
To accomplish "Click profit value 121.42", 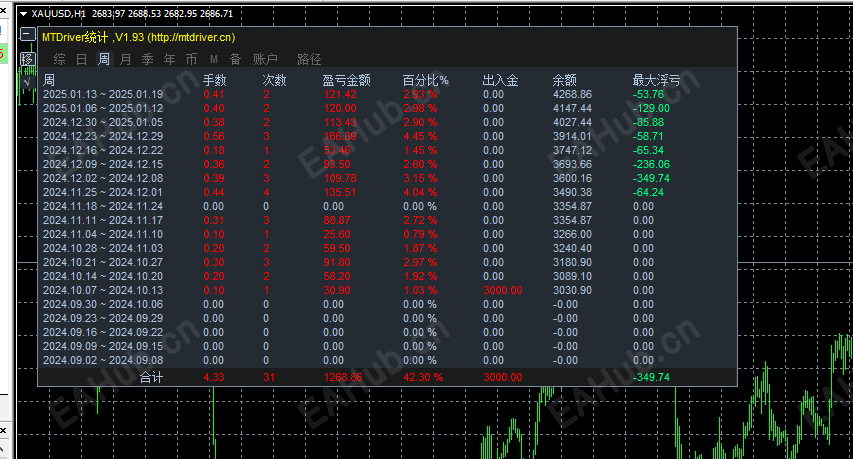I will [x=340, y=94].
